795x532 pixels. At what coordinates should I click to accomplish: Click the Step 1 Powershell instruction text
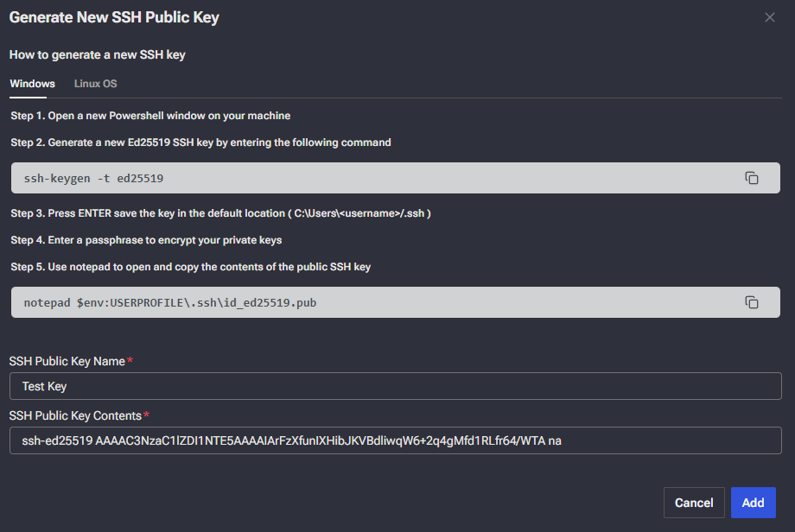(150, 116)
